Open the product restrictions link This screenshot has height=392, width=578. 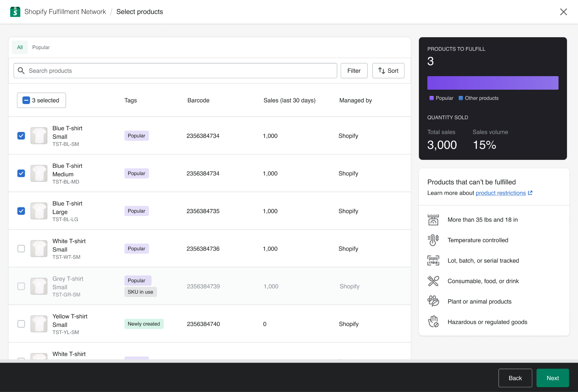point(501,193)
